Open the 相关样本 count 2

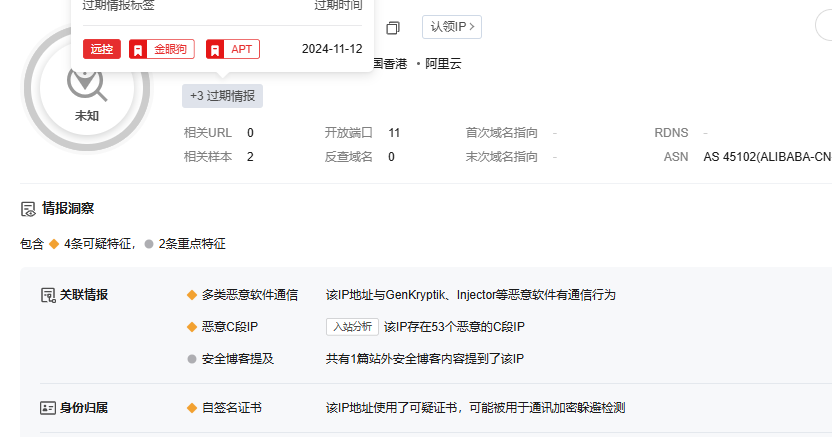(x=250, y=157)
